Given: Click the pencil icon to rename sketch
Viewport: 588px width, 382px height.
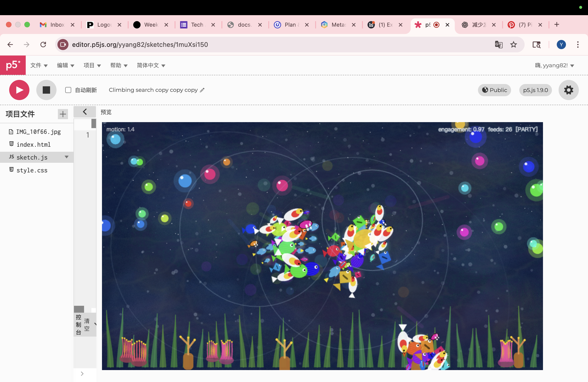Looking at the screenshot, I should 202,90.
